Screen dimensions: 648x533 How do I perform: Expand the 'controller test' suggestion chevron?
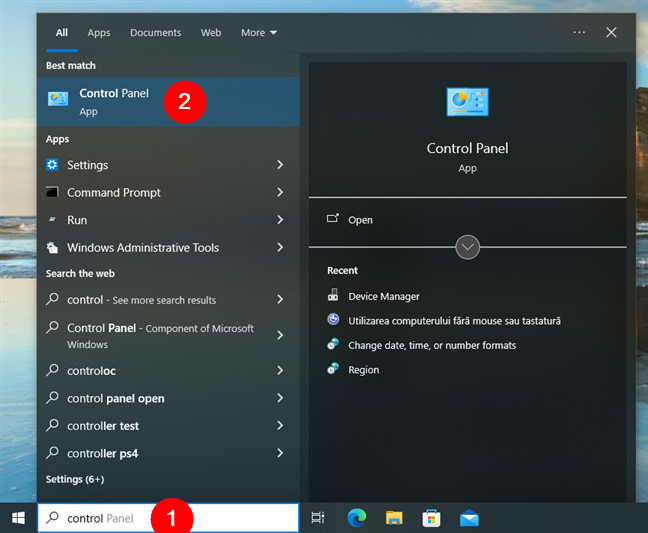pos(280,425)
